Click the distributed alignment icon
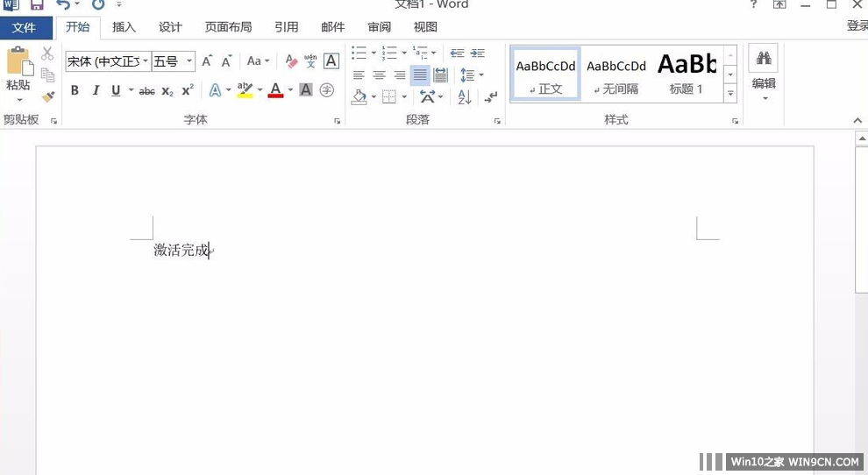This screenshot has height=475, width=868. click(x=441, y=75)
